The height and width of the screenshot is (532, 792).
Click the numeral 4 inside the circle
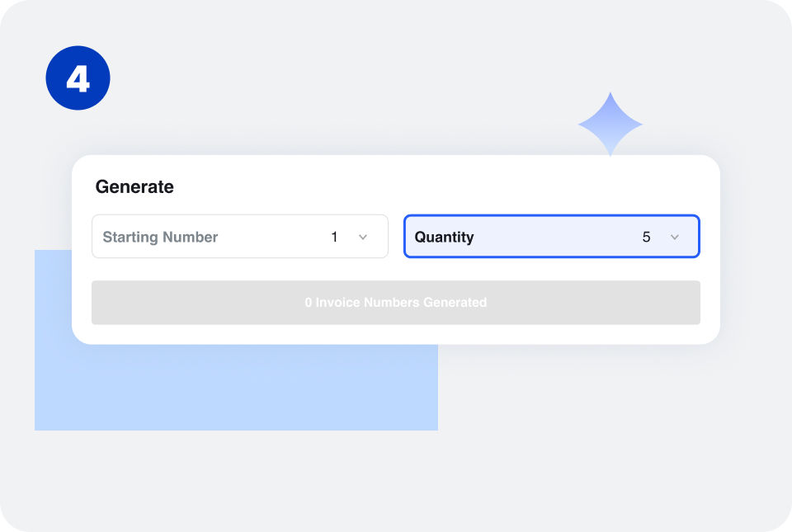tap(78, 78)
